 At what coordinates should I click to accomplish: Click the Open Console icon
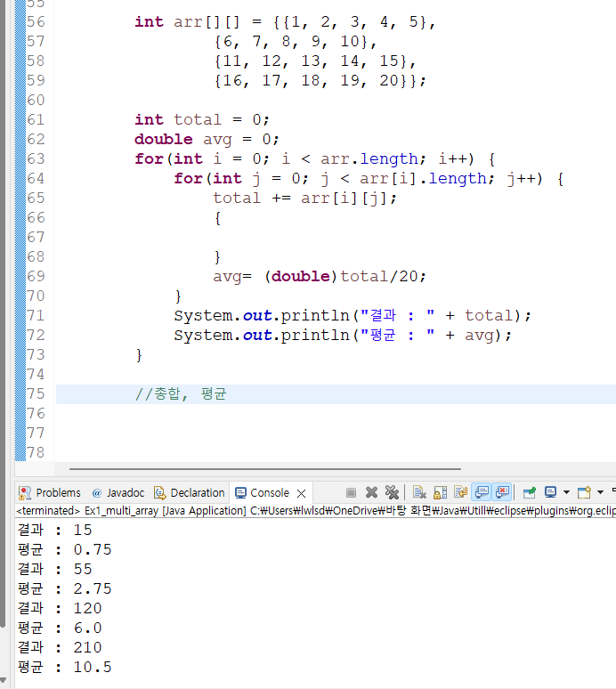pos(584,492)
